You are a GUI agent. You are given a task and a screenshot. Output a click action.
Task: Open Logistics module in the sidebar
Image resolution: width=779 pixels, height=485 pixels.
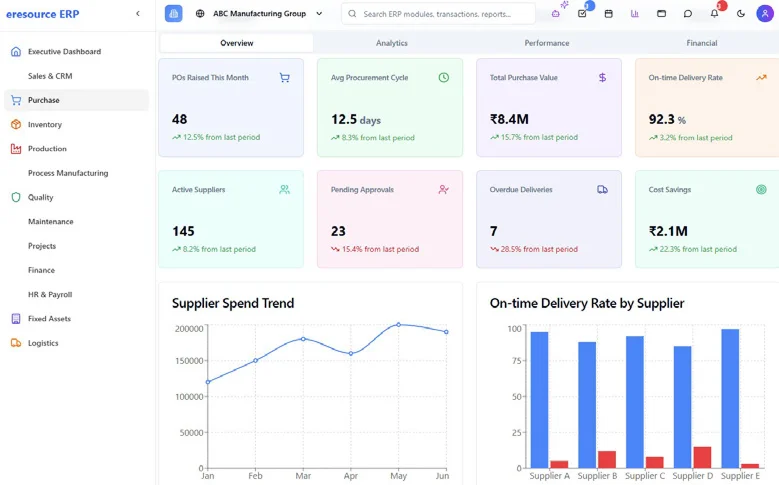click(43, 343)
